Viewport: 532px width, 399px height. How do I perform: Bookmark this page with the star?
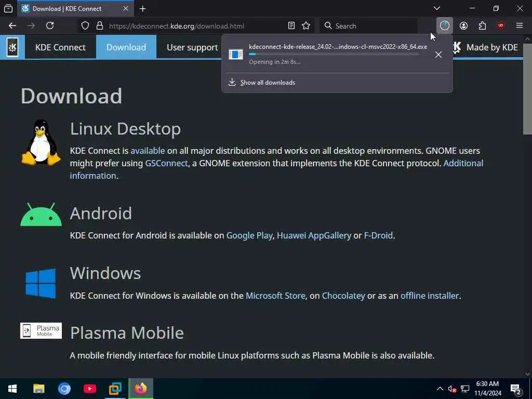(x=306, y=26)
